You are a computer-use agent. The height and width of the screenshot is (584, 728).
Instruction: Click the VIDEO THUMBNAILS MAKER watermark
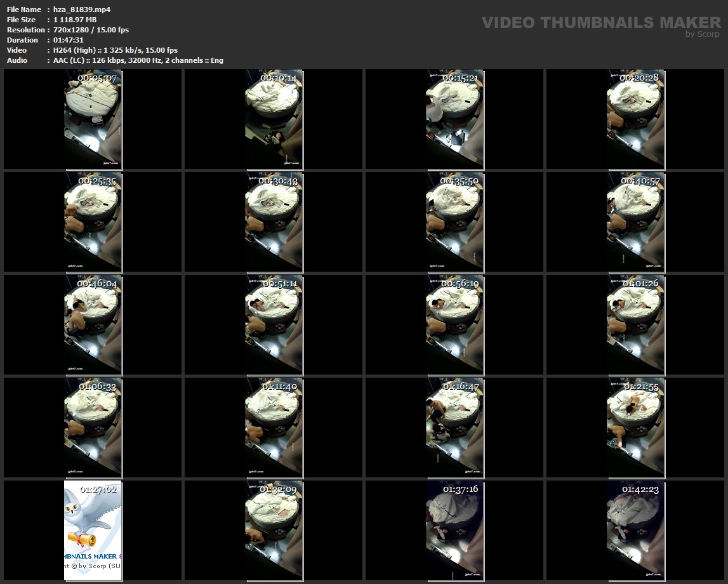point(601,23)
